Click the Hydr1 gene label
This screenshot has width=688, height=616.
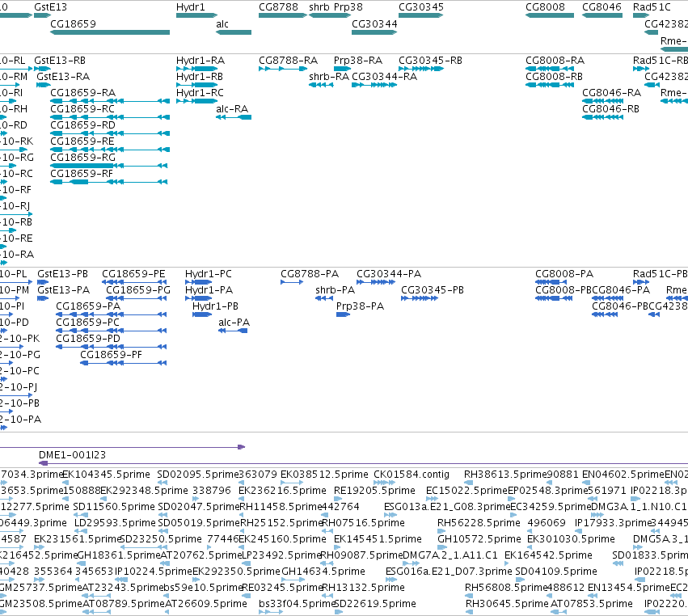click(191, 7)
